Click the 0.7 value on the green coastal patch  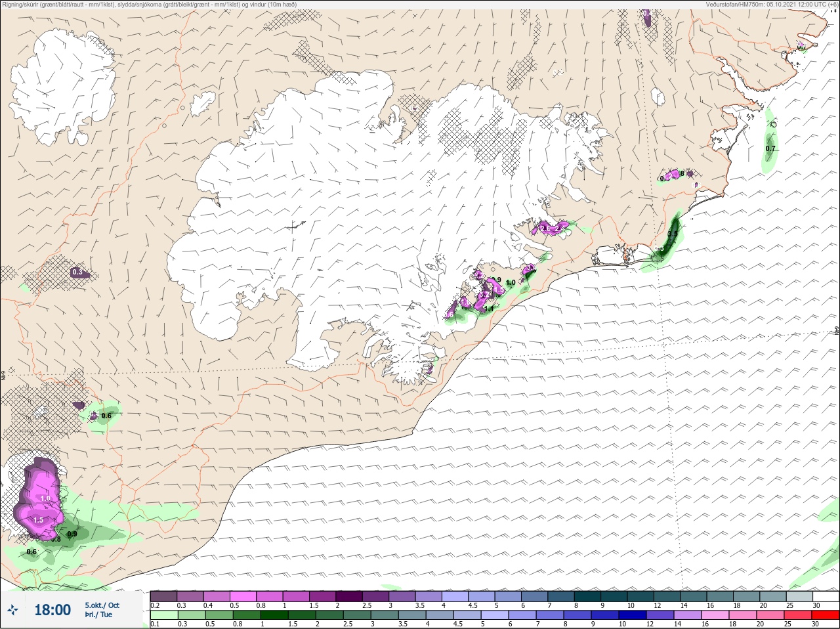pos(770,148)
